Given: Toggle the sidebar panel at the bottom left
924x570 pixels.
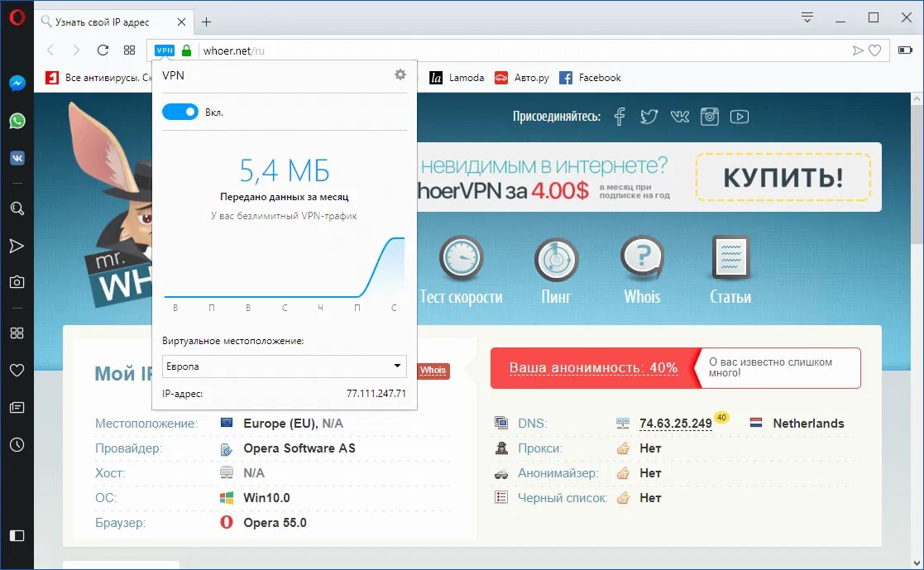Looking at the screenshot, I should (17, 535).
